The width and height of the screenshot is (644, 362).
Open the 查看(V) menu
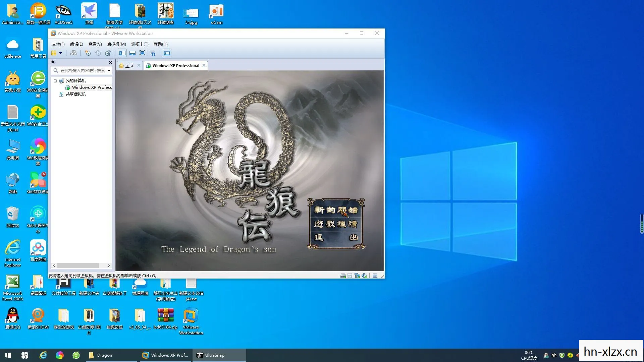tap(95, 44)
